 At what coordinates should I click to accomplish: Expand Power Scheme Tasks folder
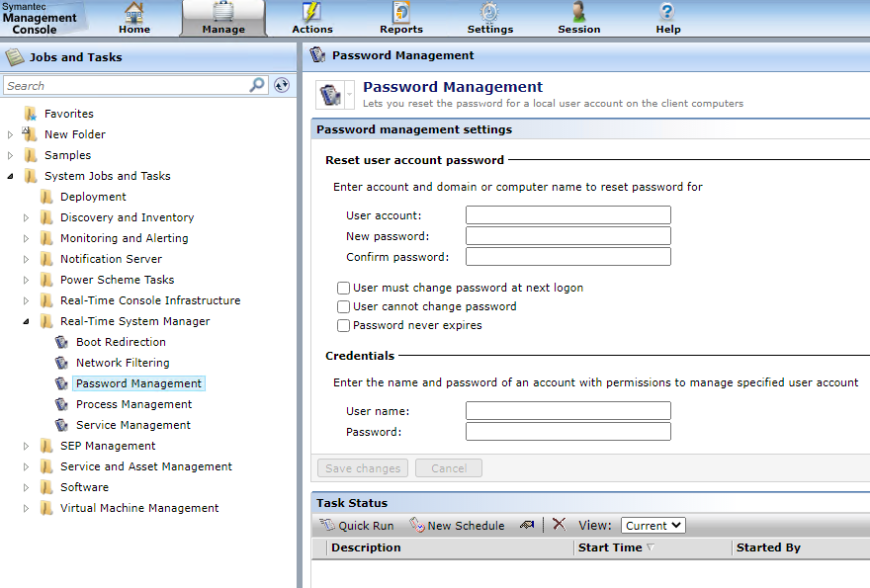[26, 280]
